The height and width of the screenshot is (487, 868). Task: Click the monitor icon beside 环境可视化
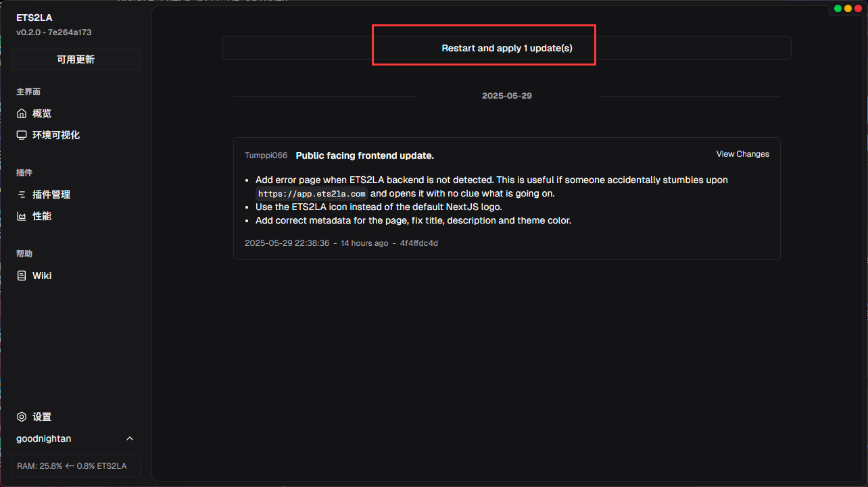(x=22, y=135)
